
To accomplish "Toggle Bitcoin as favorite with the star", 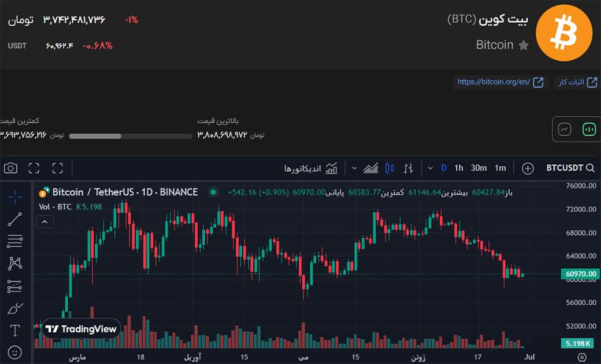I will coord(524,45).
